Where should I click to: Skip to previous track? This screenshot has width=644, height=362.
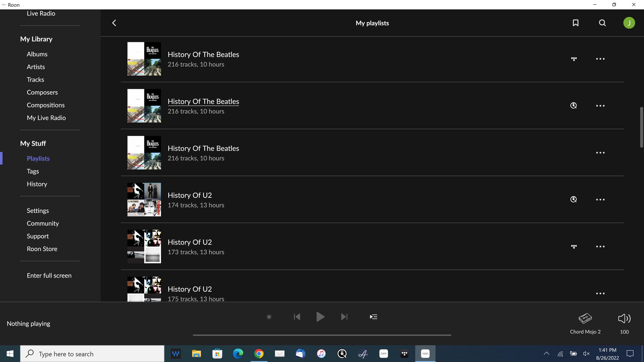click(297, 317)
